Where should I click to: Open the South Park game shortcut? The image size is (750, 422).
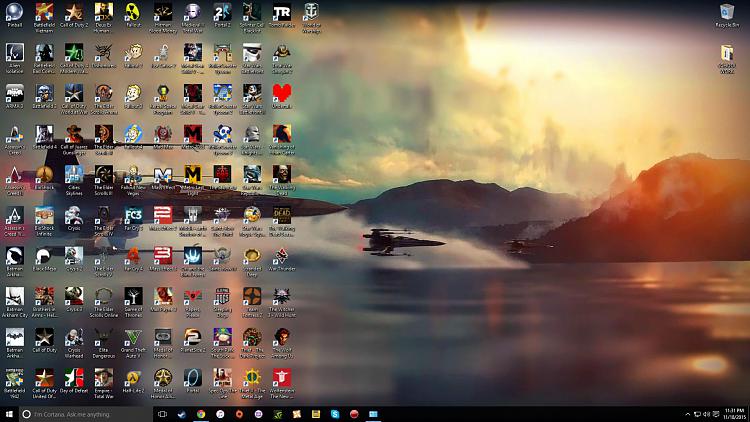pos(222,344)
